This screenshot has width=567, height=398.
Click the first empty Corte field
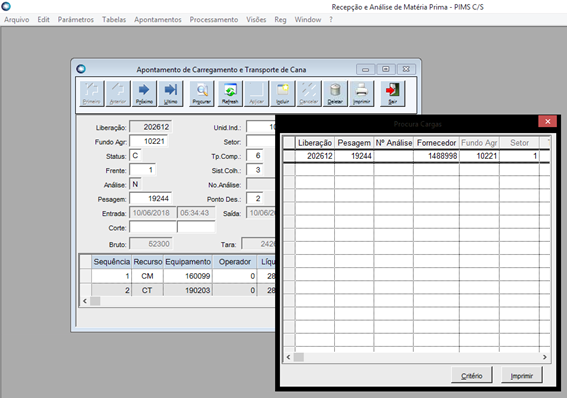pos(153,227)
